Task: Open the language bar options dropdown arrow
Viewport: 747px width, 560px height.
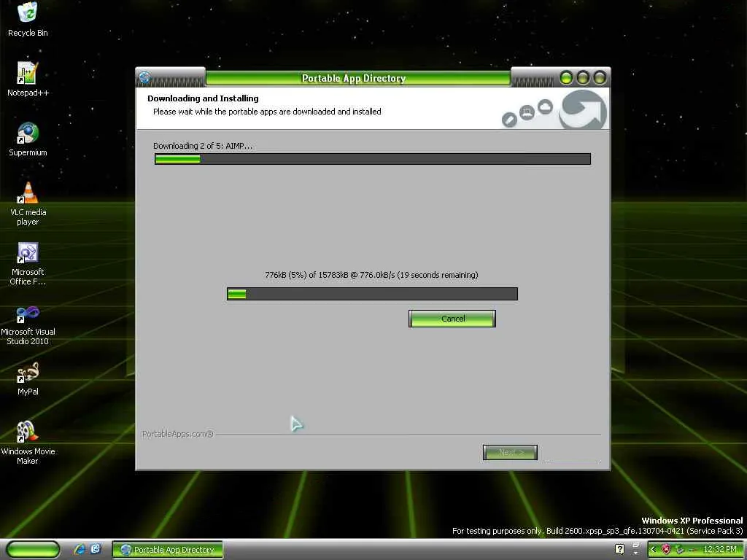Action: (x=635, y=553)
